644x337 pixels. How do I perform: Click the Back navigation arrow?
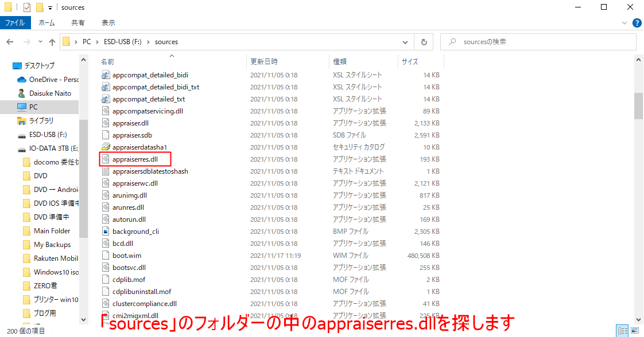[10, 42]
